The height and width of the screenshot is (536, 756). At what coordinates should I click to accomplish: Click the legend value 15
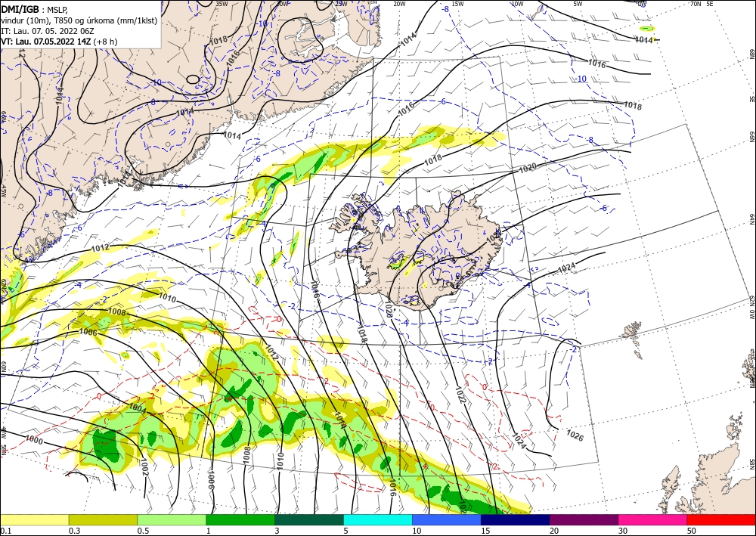pyautogui.click(x=485, y=531)
